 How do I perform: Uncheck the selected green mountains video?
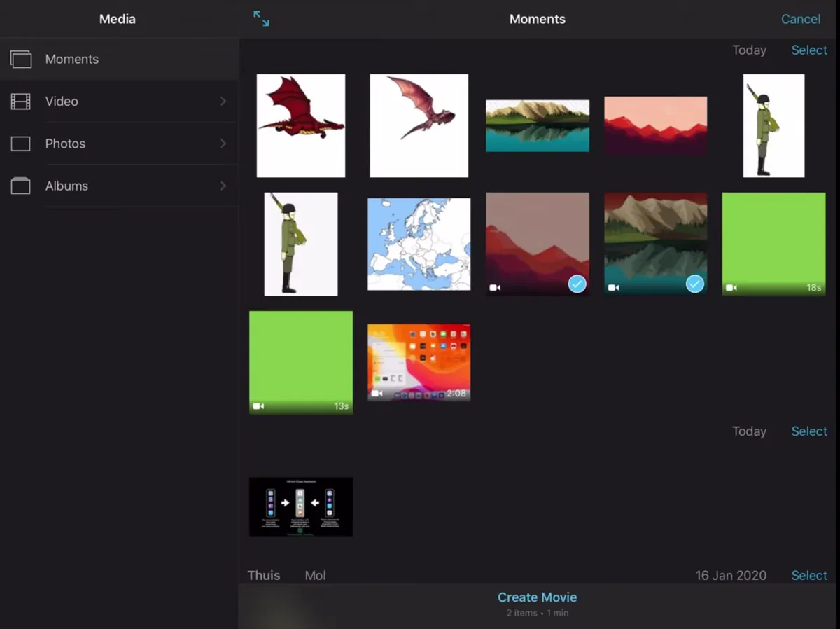[694, 284]
